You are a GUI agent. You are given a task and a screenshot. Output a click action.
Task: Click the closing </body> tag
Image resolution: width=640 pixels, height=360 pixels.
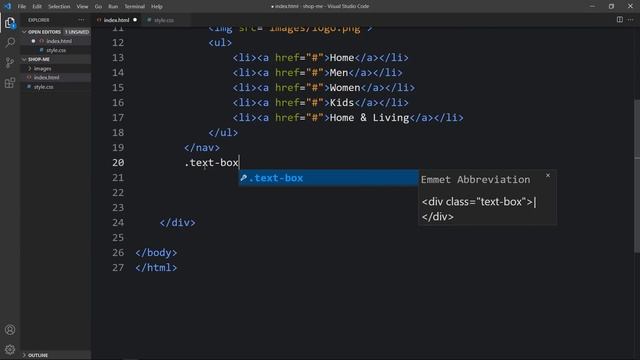[x=156, y=253]
